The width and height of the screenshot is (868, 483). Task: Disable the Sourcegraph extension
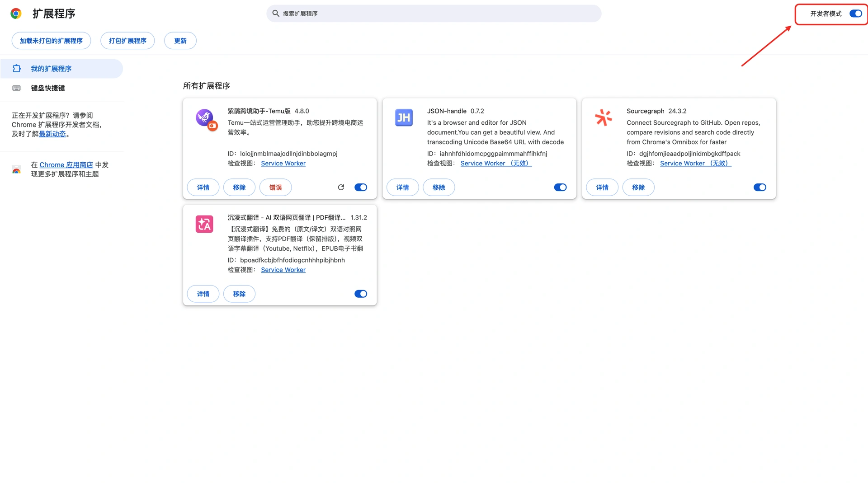click(760, 188)
